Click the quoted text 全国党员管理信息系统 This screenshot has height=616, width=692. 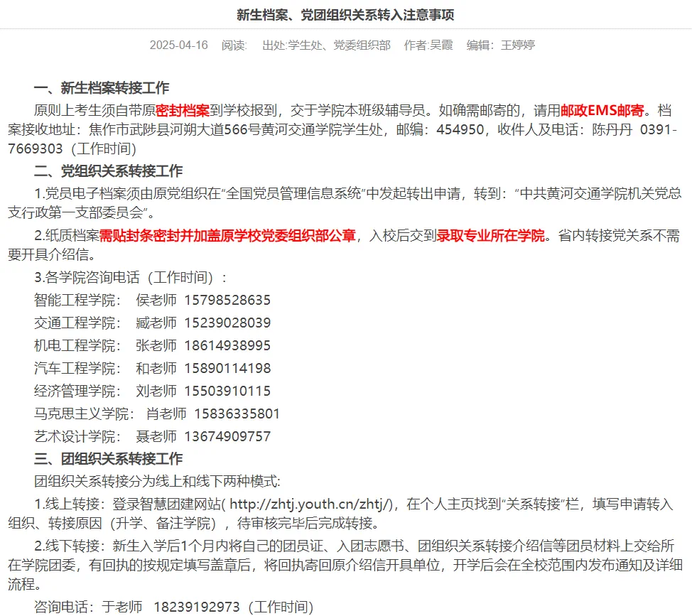pos(293,193)
